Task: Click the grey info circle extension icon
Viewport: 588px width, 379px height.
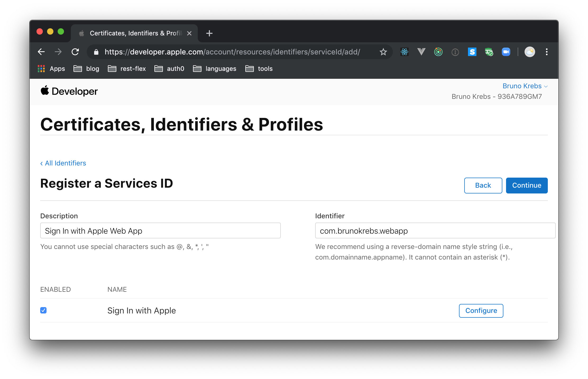Action: tap(455, 52)
